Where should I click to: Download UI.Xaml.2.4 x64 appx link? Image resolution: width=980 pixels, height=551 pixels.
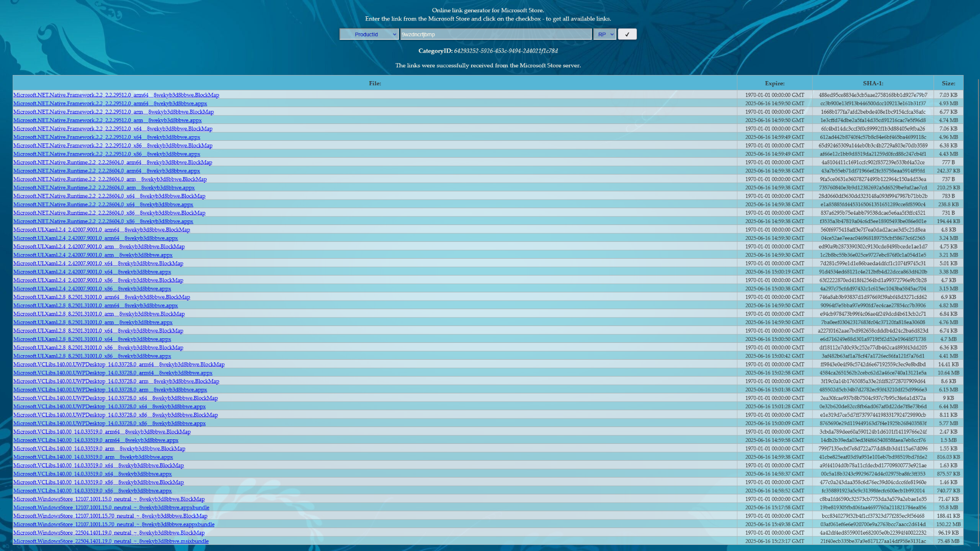(x=92, y=272)
